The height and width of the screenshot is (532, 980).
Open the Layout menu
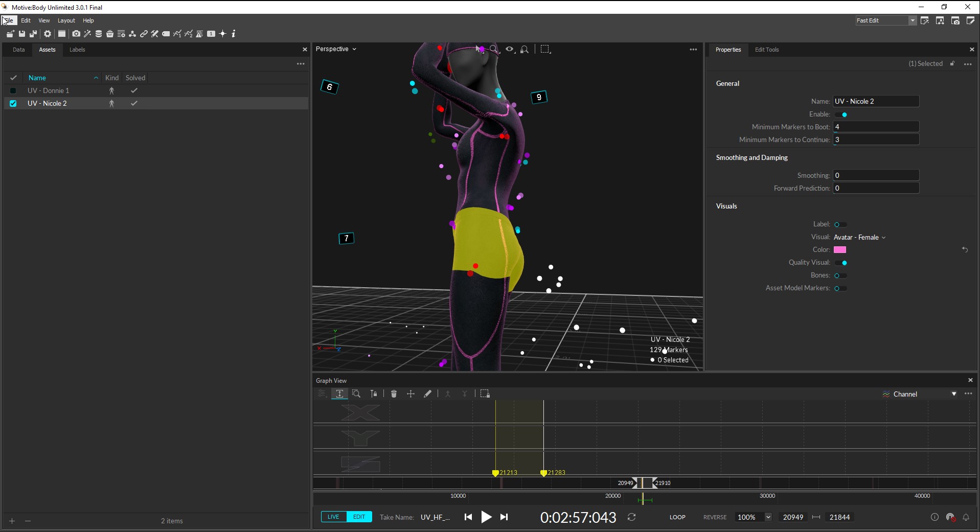click(66, 20)
